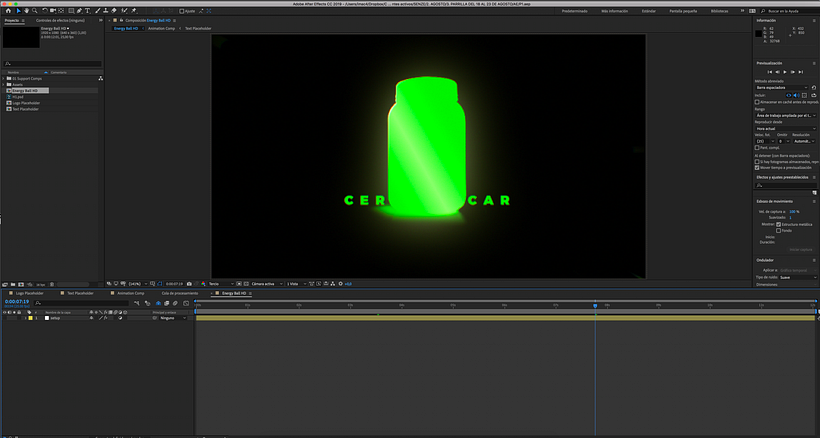Open the Cola de procesamiento tab
The height and width of the screenshot is (438, 820).
coord(179,293)
